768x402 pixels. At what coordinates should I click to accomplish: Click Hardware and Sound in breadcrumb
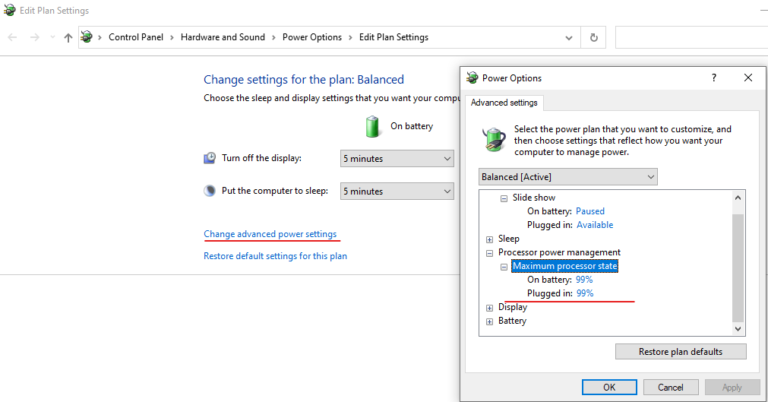click(223, 38)
